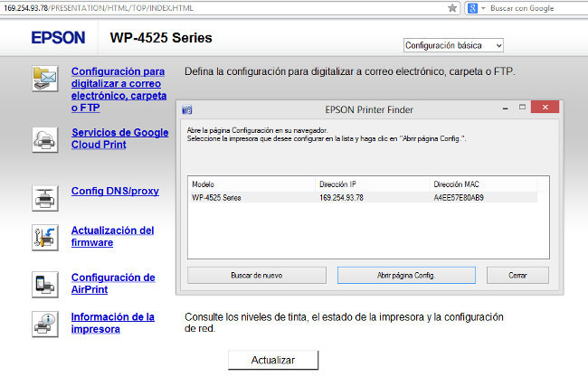Click the EPSON Printer Finder title bar icon

[x=186, y=109]
